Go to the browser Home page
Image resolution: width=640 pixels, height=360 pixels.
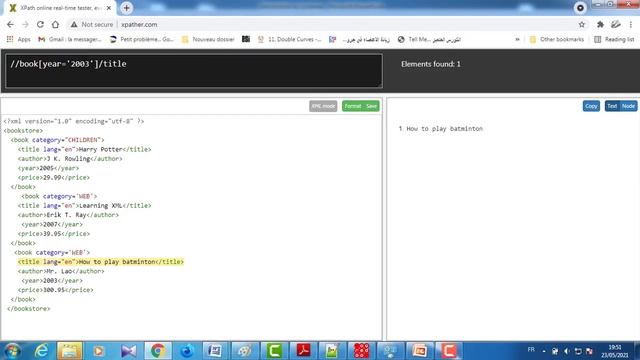pos(56,24)
